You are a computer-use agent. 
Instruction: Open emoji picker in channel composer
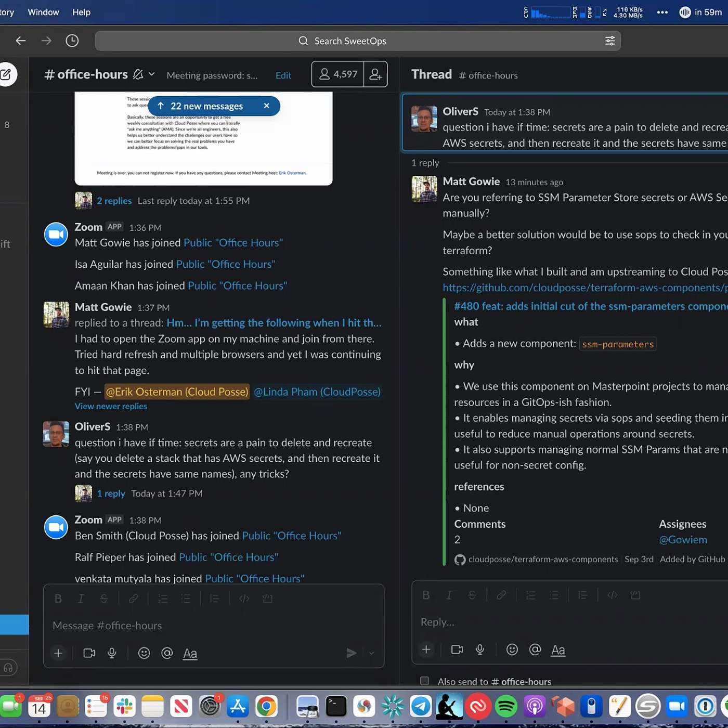pyautogui.click(x=144, y=653)
